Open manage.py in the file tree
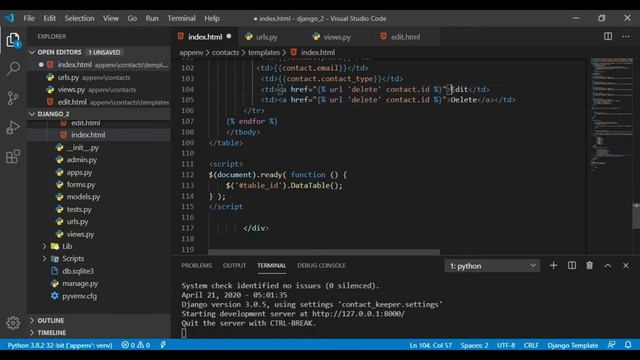Screen dimensions: 640x360 click(99, 283)
